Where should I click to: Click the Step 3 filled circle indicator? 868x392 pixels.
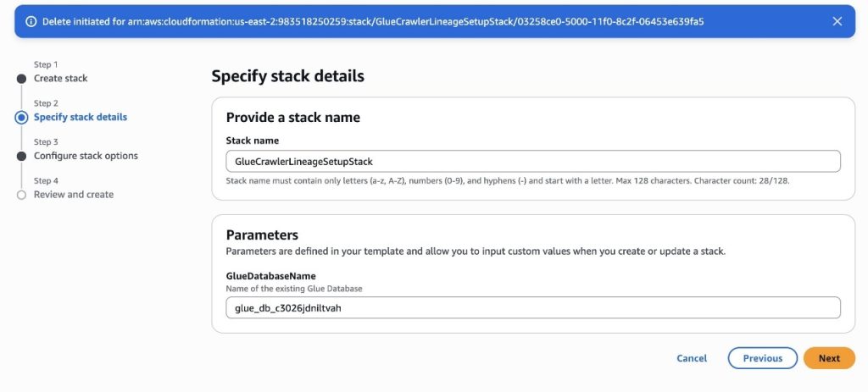click(x=21, y=156)
